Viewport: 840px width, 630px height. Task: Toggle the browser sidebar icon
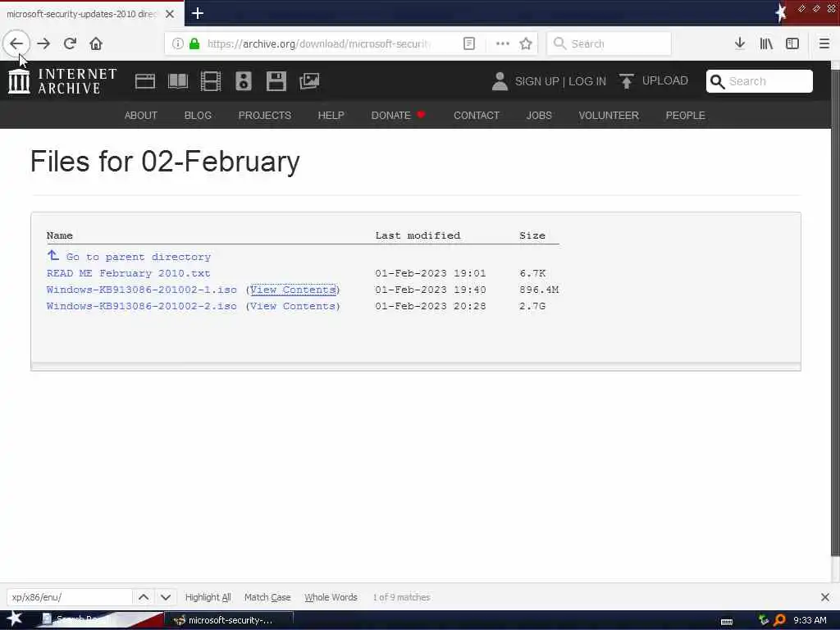click(792, 44)
